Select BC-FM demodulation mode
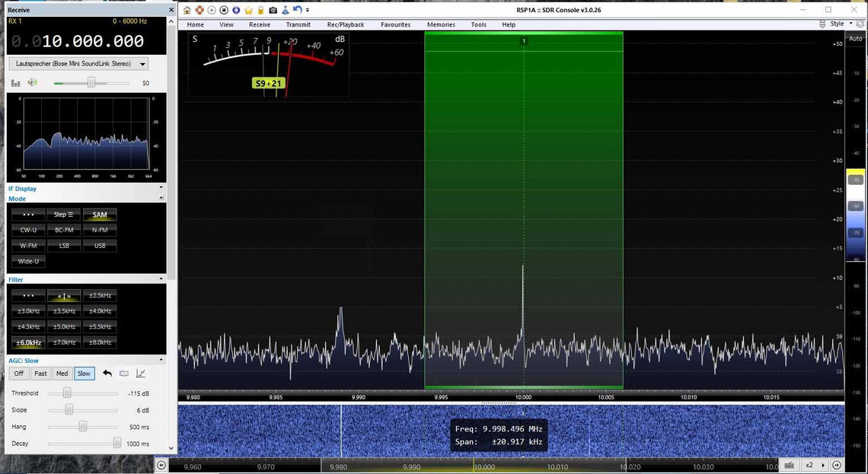The width and height of the screenshot is (868, 474). tap(64, 230)
